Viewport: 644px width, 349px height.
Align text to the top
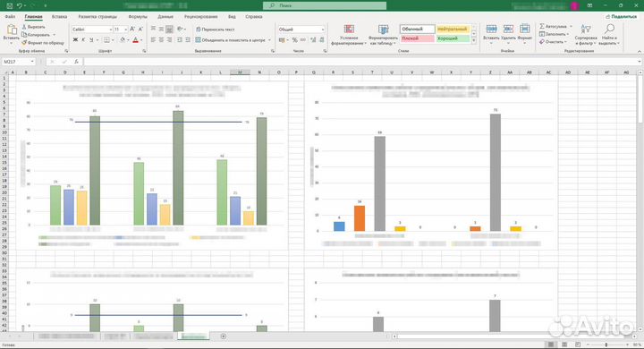153,29
